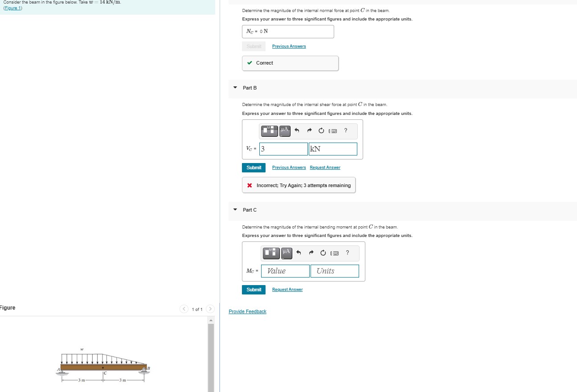Submit the Part B answer
Viewport: 577px width, 392px height.
point(254,167)
